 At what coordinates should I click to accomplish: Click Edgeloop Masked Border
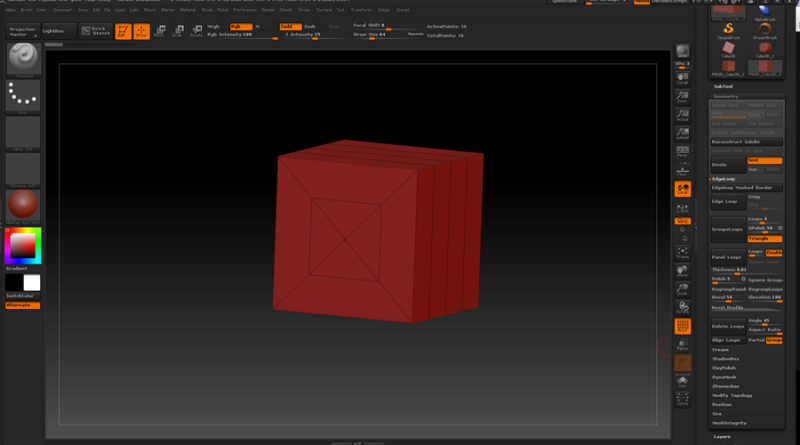(x=746, y=188)
